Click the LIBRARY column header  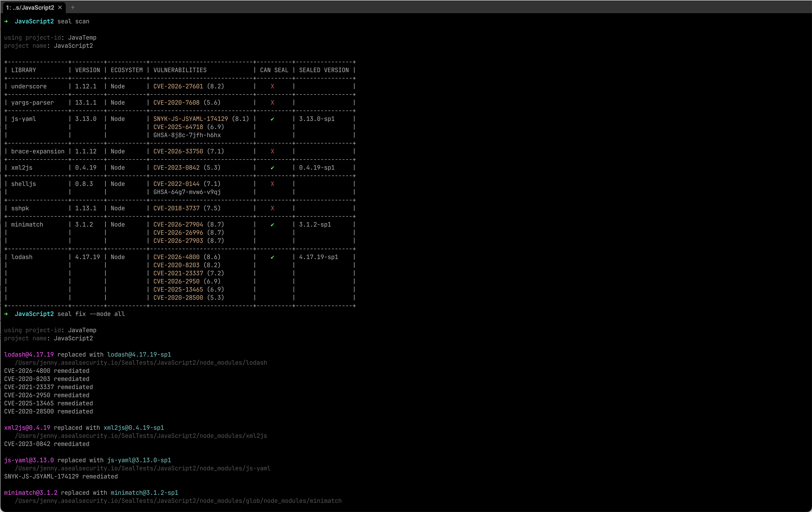[24, 70]
